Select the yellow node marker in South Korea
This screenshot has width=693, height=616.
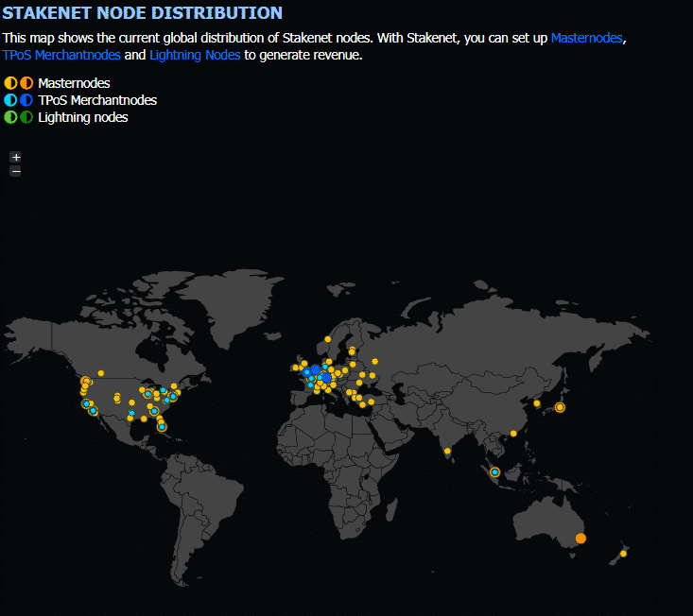pos(537,403)
